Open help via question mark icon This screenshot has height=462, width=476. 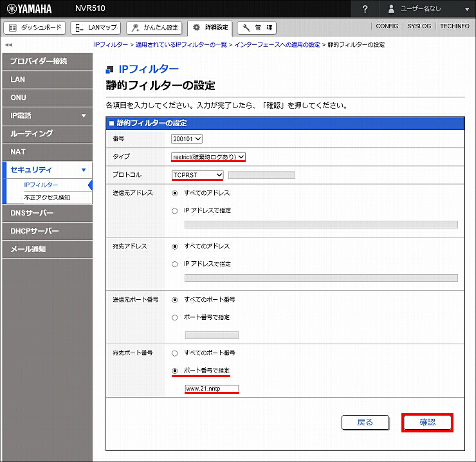click(365, 9)
